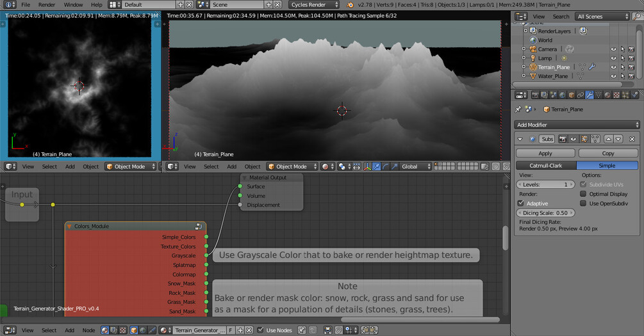
Task: Toggle the 3D manipulator widget icon
Action: [367, 166]
